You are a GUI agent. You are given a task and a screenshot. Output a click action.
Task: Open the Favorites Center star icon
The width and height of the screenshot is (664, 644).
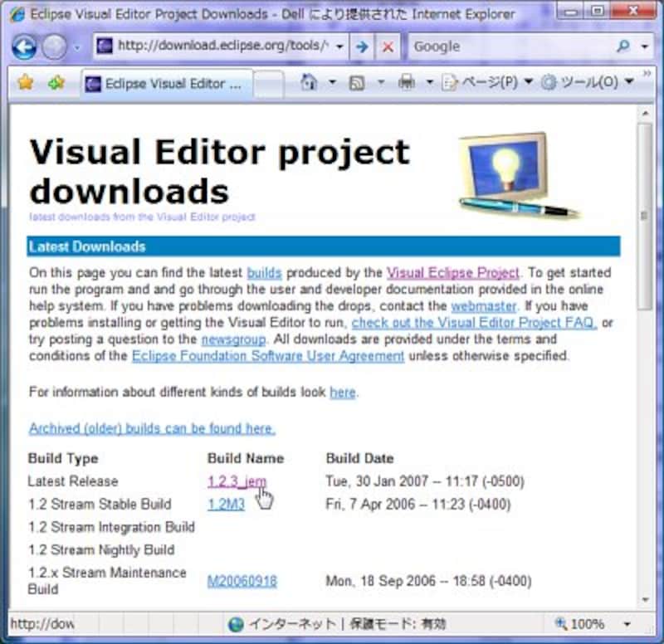pos(26,82)
